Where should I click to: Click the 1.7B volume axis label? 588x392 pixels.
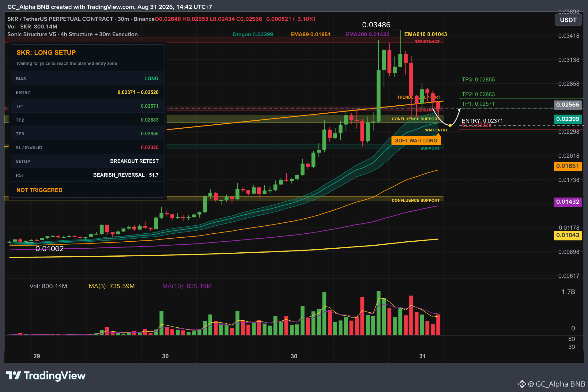pos(568,292)
